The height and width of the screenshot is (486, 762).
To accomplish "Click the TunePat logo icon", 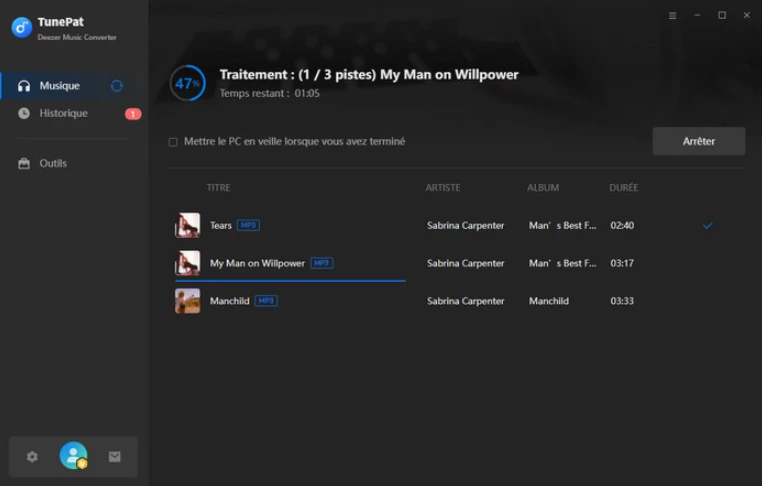I will coord(21,28).
